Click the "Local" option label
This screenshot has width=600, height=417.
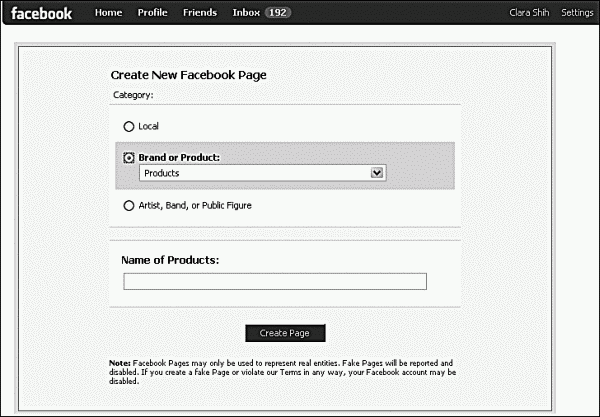[x=148, y=127]
